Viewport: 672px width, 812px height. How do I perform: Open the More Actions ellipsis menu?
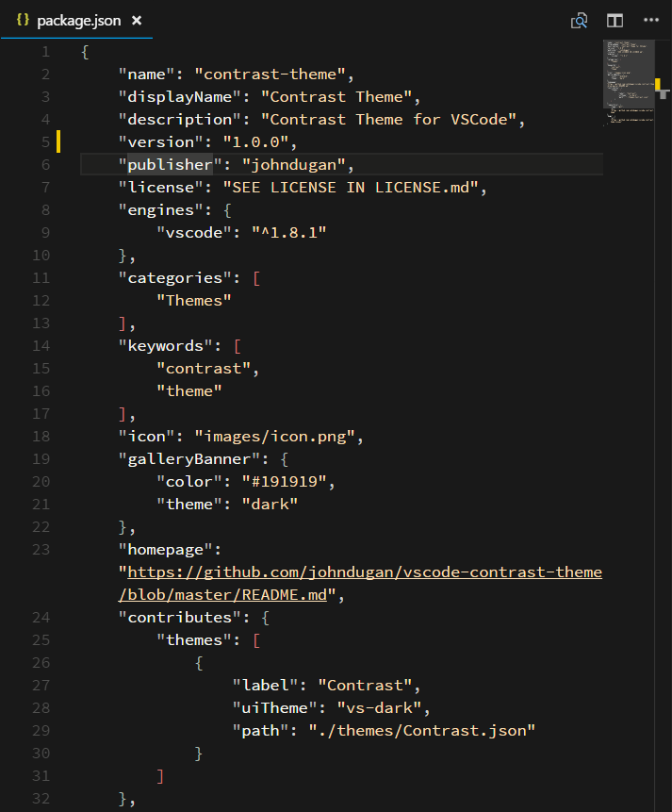650,20
